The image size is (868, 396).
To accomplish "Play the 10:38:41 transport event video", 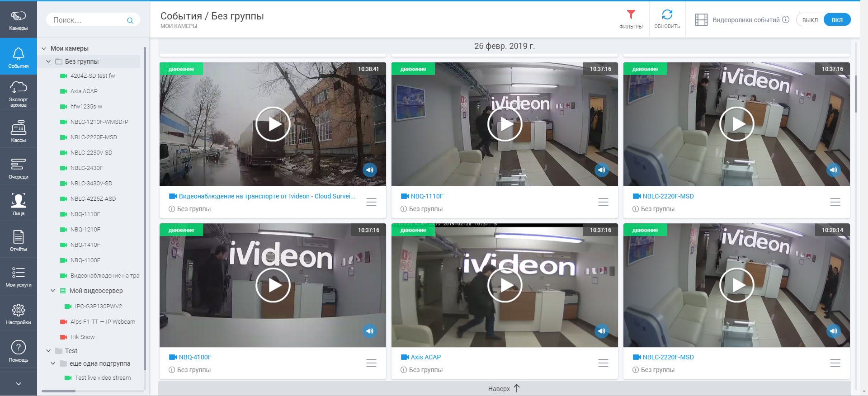I will [x=273, y=124].
